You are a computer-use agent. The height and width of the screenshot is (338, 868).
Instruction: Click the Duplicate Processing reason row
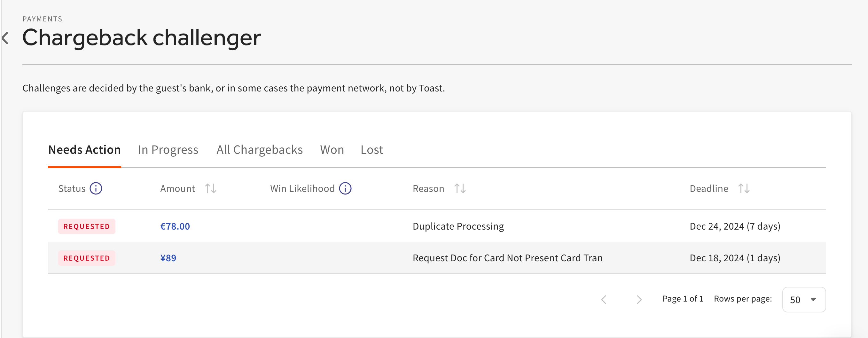pyautogui.click(x=458, y=226)
